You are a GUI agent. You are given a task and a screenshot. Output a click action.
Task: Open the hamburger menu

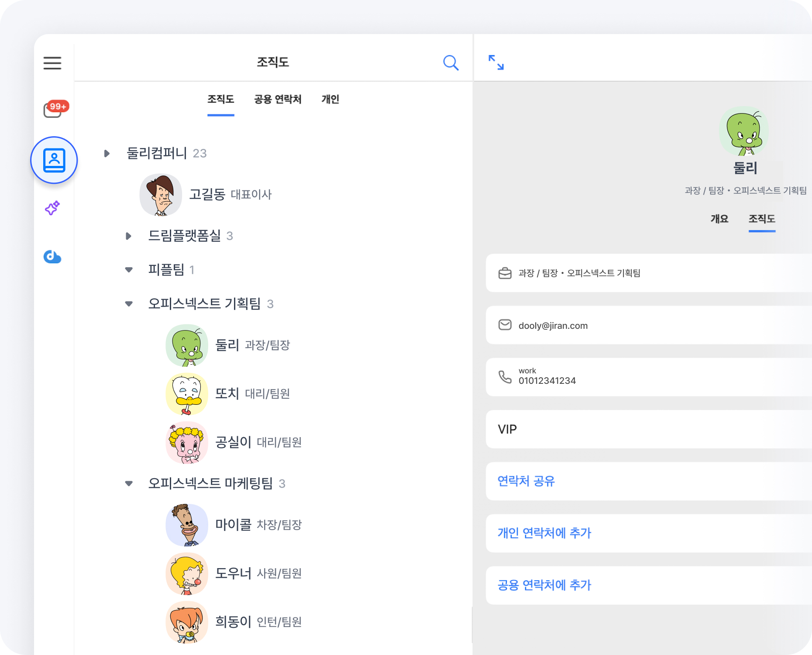(x=52, y=63)
